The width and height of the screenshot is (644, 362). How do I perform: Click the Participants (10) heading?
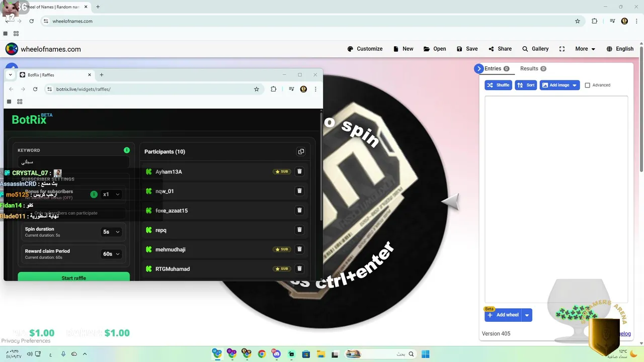[x=165, y=151]
